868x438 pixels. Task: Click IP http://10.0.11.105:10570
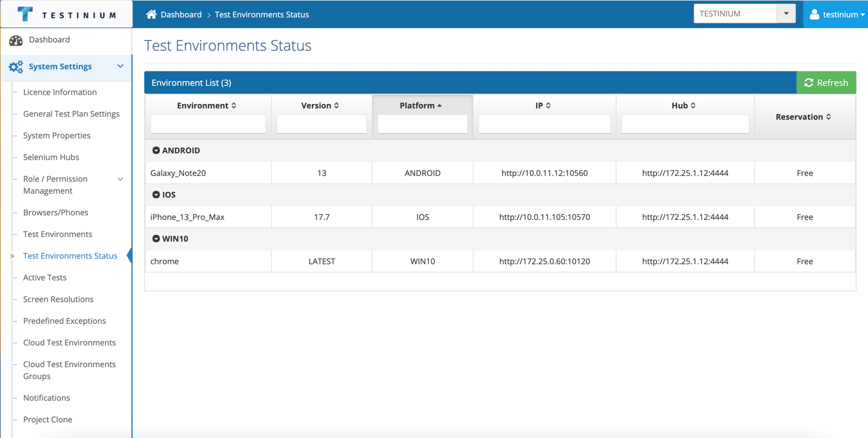pos(544,217)
